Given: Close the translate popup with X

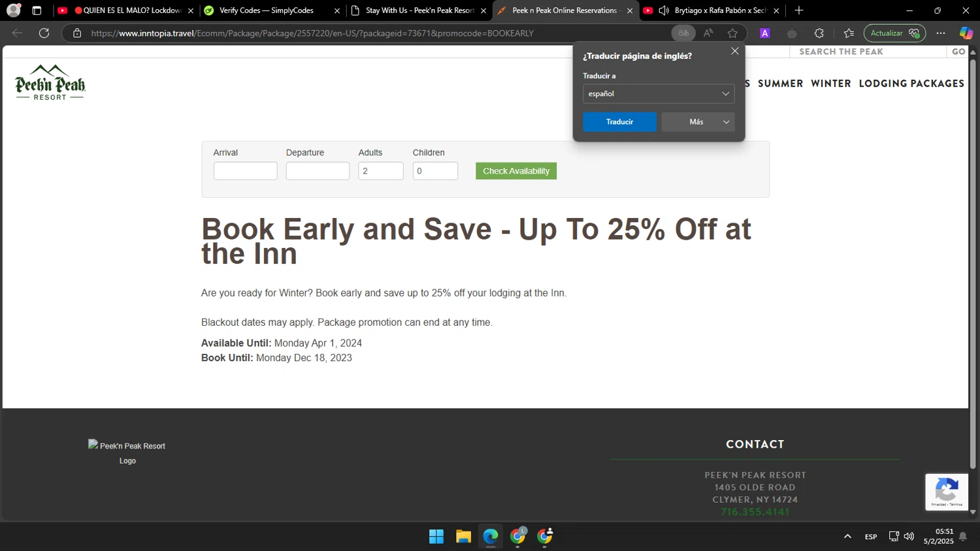Looking at the screenshot, I should coord(734,51).
